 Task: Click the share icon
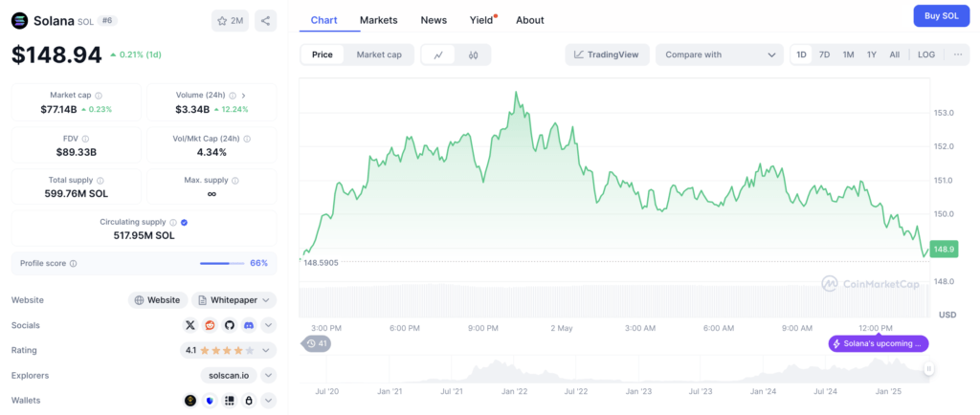coord(266,21)
